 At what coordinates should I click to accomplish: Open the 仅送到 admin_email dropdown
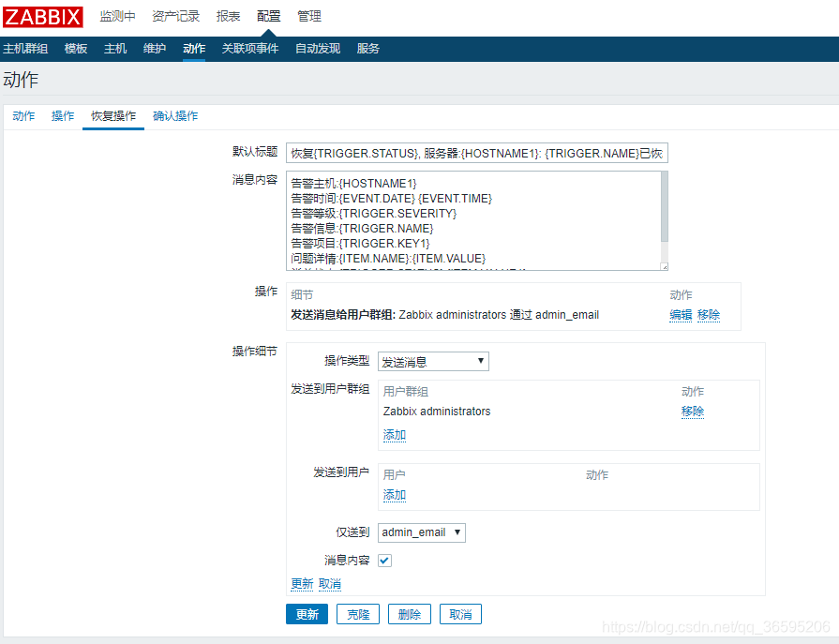click(x=422, y=532)
